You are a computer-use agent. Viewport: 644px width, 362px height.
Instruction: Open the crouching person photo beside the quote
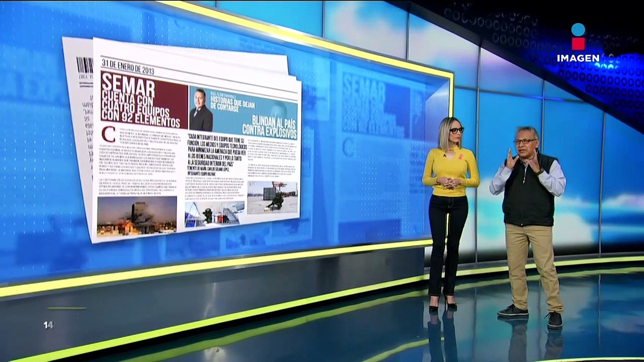(x=273, y=198)
